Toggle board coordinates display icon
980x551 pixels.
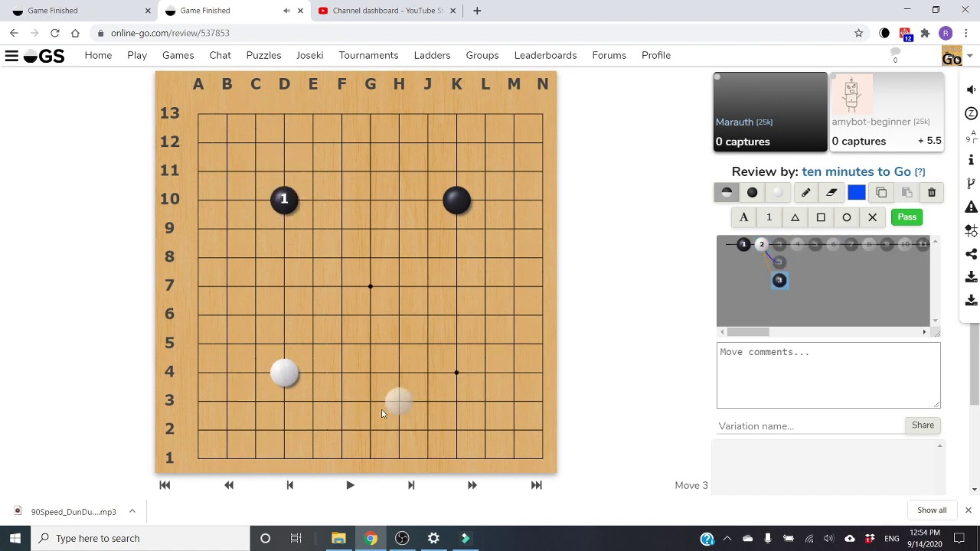click(971, 136)
